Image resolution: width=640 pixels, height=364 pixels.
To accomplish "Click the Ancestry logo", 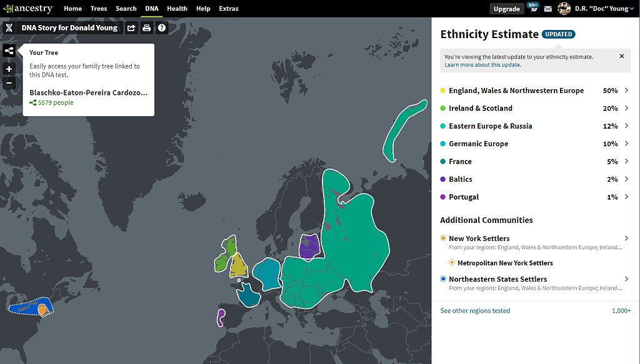I will [27, 9].
